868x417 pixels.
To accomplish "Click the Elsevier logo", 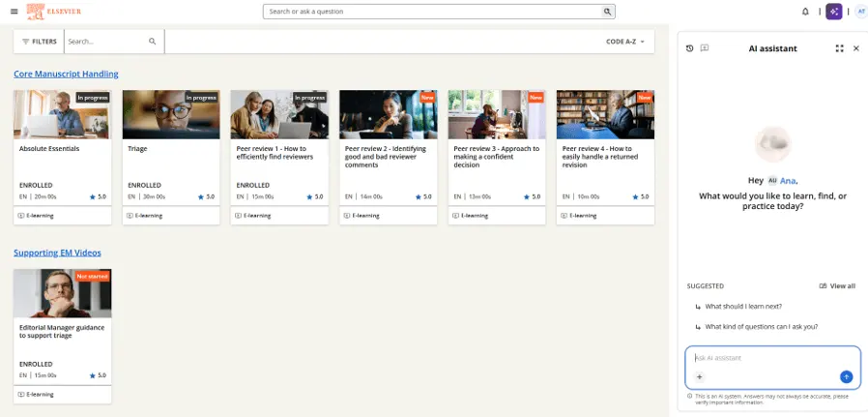I will coord(54,11).
